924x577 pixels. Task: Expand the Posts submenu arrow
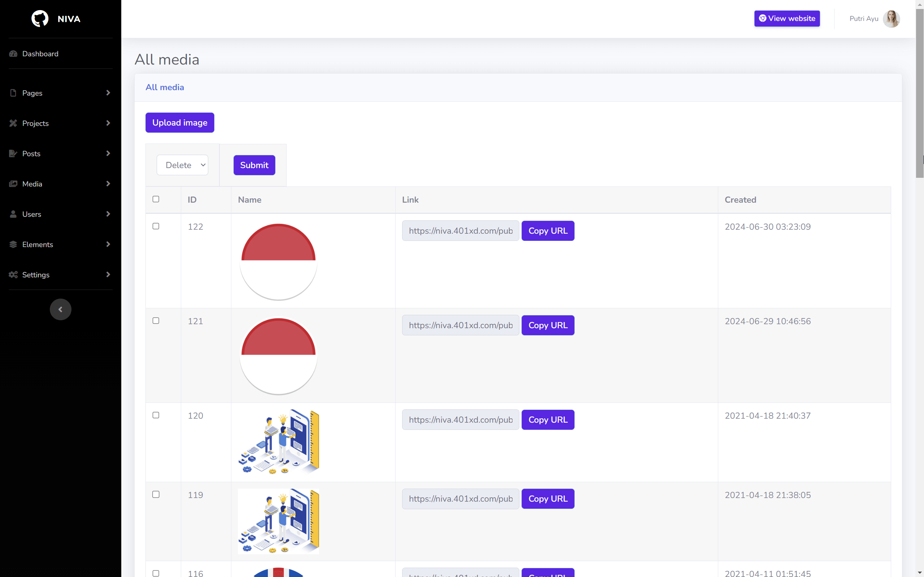(108, 153)
